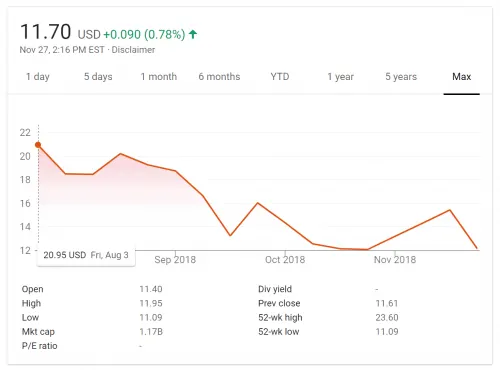The height and width of the screenshot is (370, 500).
Task: Select the 1 day range tab
Action: pos(38,77)
